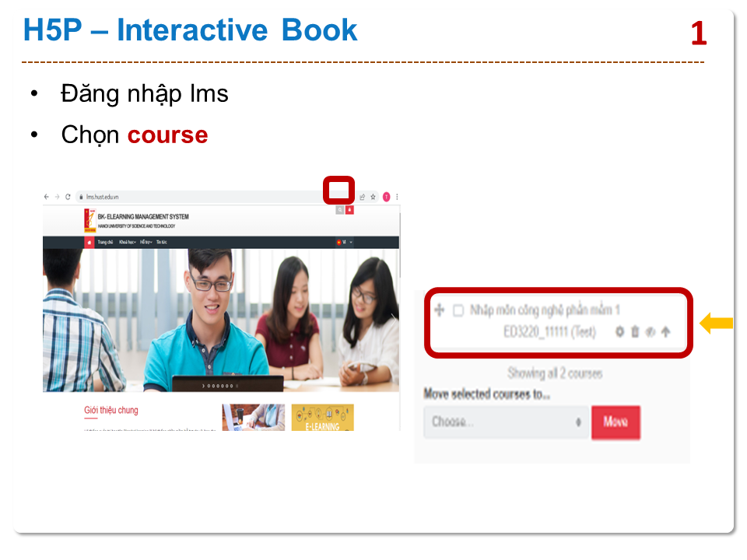This screenshot has width=747, height=560.
Task: Go to Tin tức menu item
Action: pos(162,242)
